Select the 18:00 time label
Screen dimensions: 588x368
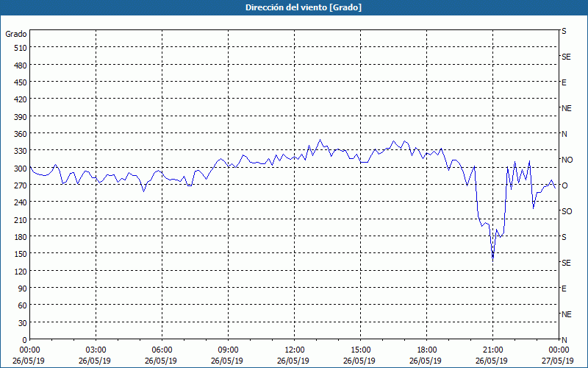[427, 350]
